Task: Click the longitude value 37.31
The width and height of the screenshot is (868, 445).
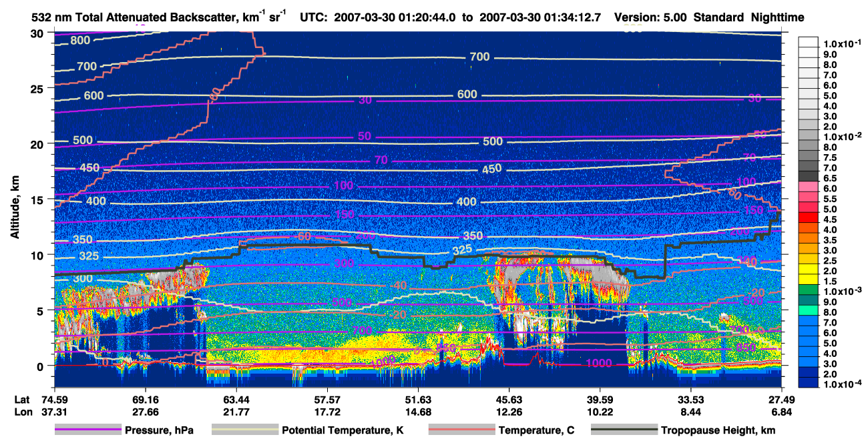Action: click(x=55, y=412)
